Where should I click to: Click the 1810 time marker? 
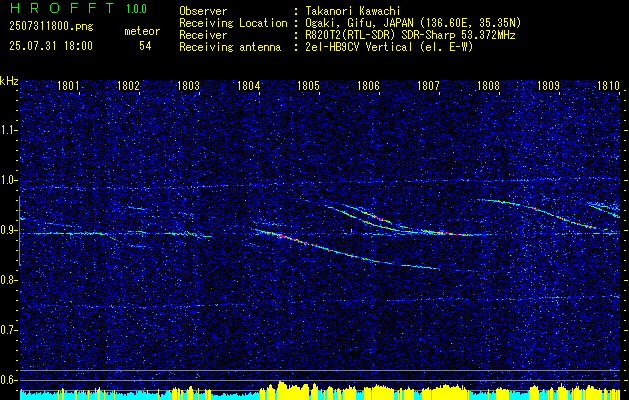609,86
